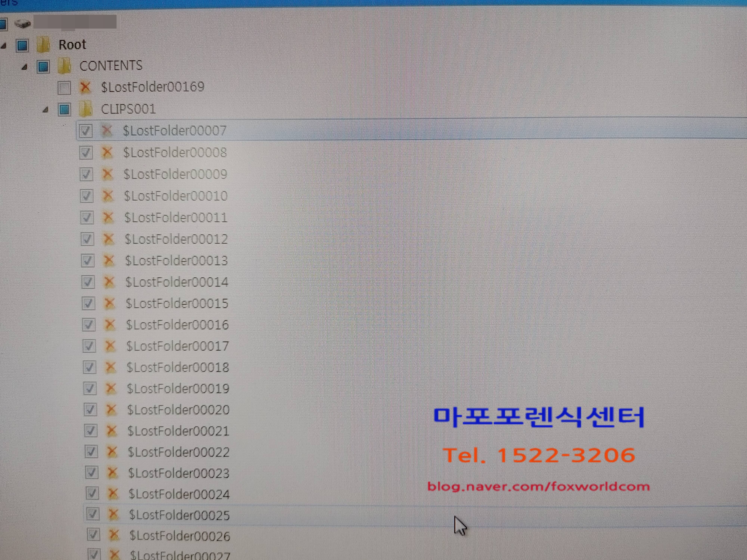
Task: Click the CONTENTS folder icon
Action: click(x=64, y=66)
